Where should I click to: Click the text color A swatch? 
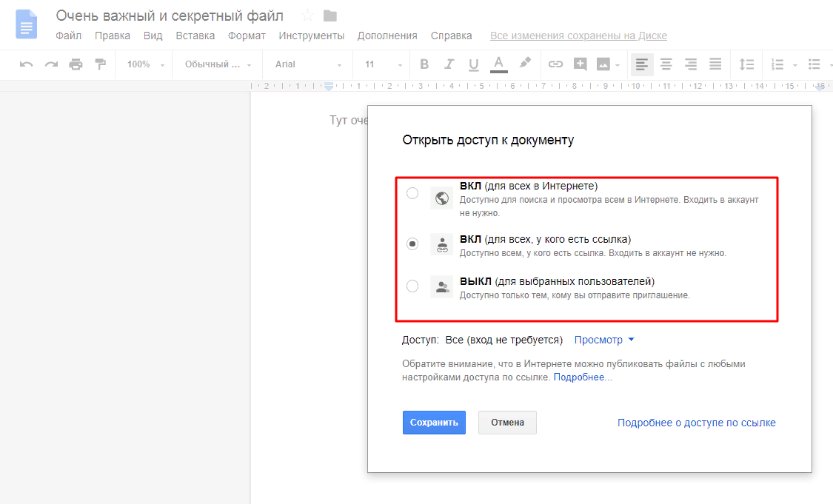coord(499,64)
